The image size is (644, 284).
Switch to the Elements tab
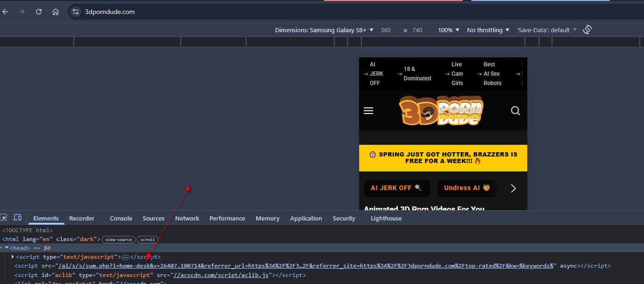(x=46, y=218)
